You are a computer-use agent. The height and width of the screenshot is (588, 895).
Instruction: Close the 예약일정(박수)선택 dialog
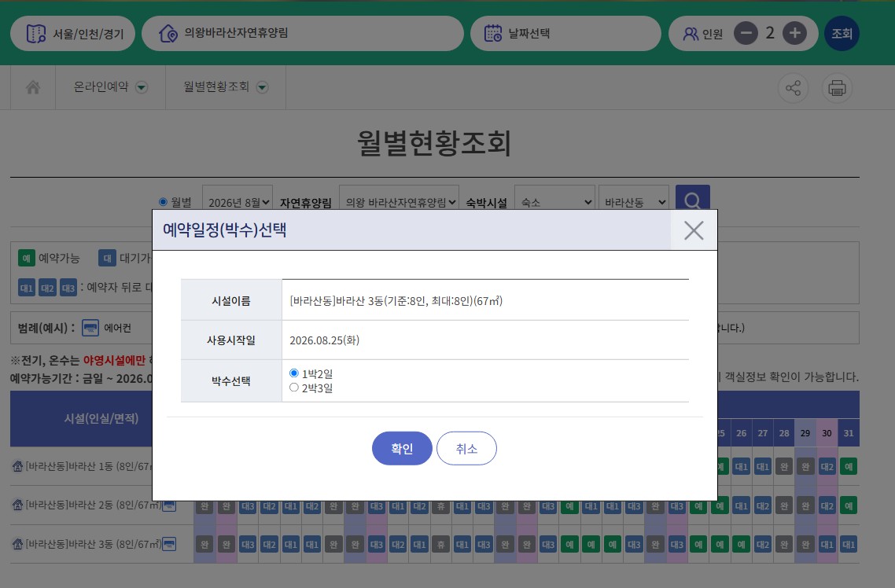click(694, 230)
